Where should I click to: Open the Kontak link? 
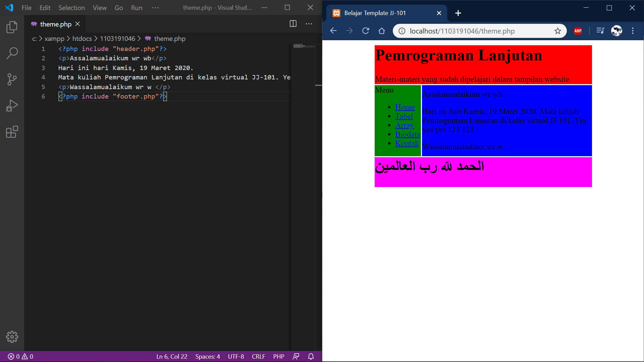407,143
